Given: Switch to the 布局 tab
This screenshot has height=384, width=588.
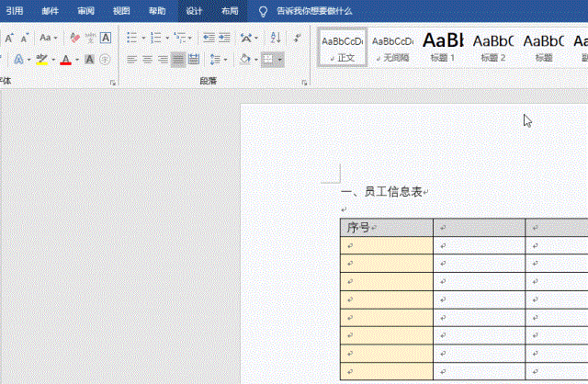Looking at the screenshot, I should pos(229,11).
